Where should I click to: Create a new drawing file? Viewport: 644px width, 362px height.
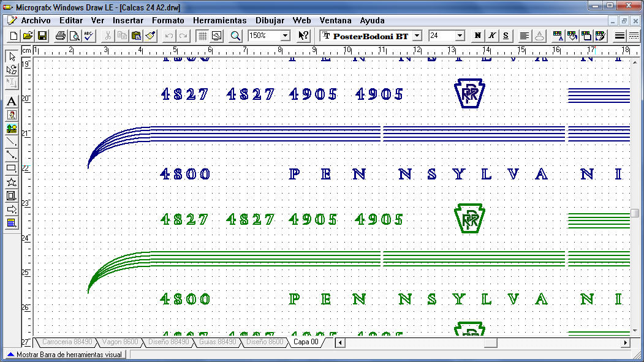13,36
